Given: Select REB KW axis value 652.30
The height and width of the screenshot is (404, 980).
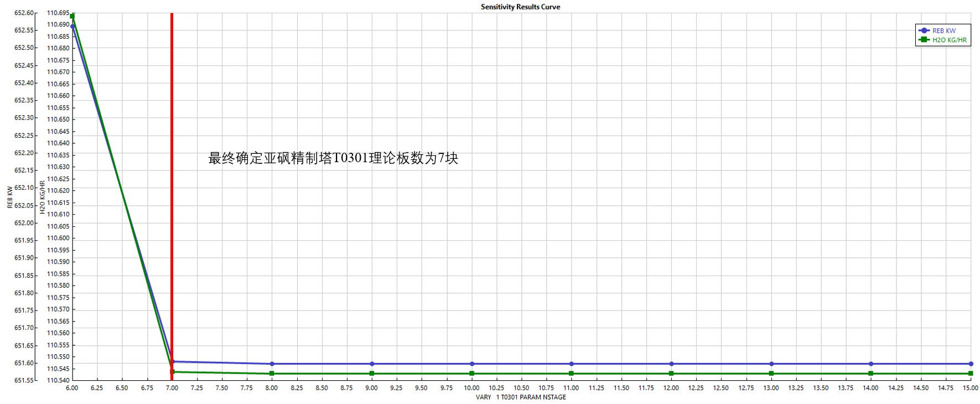Looking at the screenshot, I should click(24, 118).
